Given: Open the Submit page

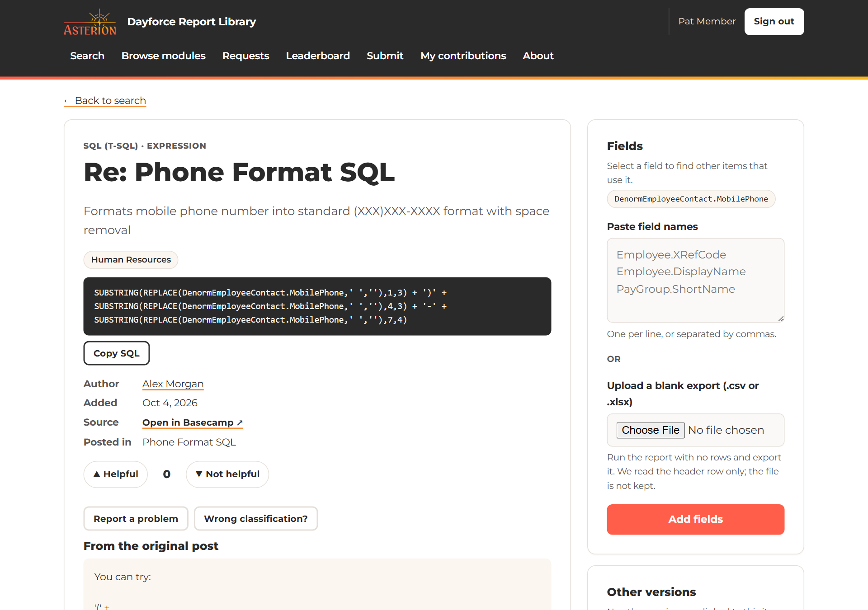Looking at the screenshot, I should (385, 56).
